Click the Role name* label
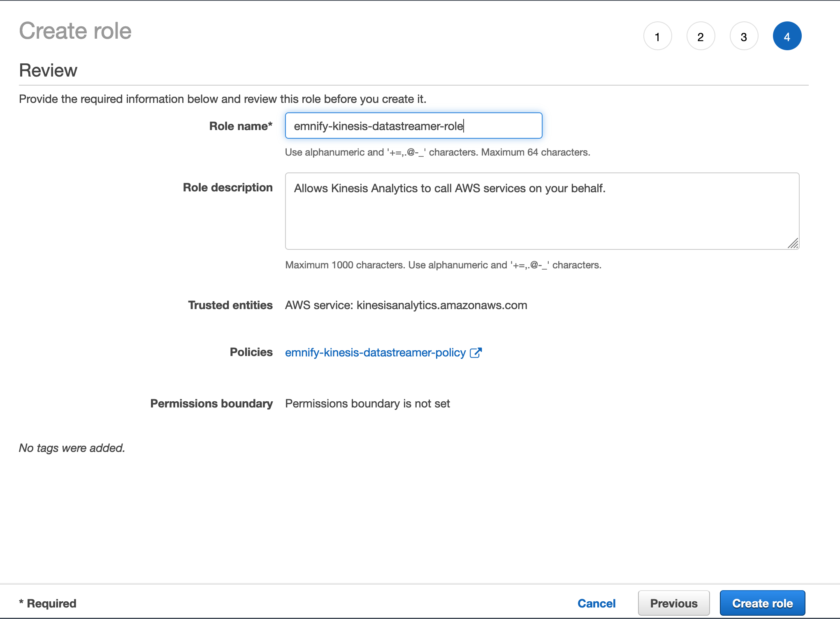The width and height of the screenshot is (840, 619). point(241,126)
